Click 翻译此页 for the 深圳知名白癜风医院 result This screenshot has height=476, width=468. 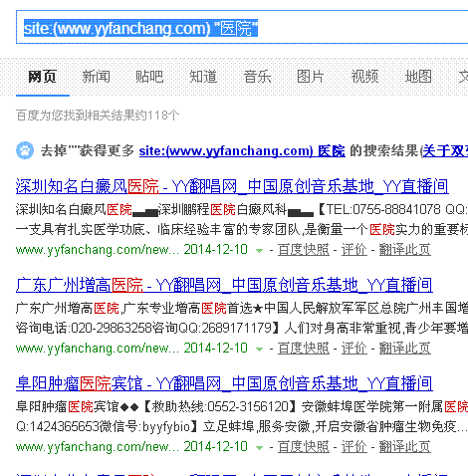point(405,250)
